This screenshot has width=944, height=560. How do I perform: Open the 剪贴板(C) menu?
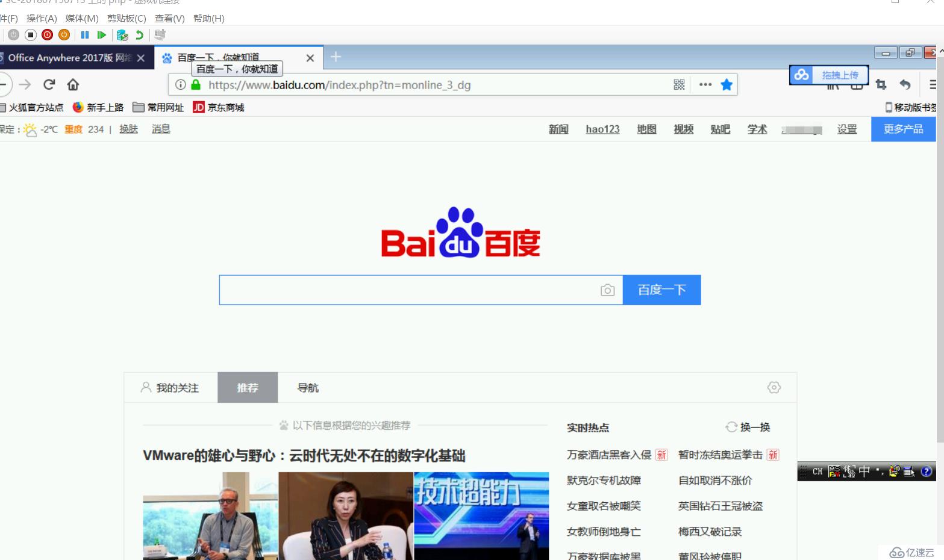click(x=127, y=19)
